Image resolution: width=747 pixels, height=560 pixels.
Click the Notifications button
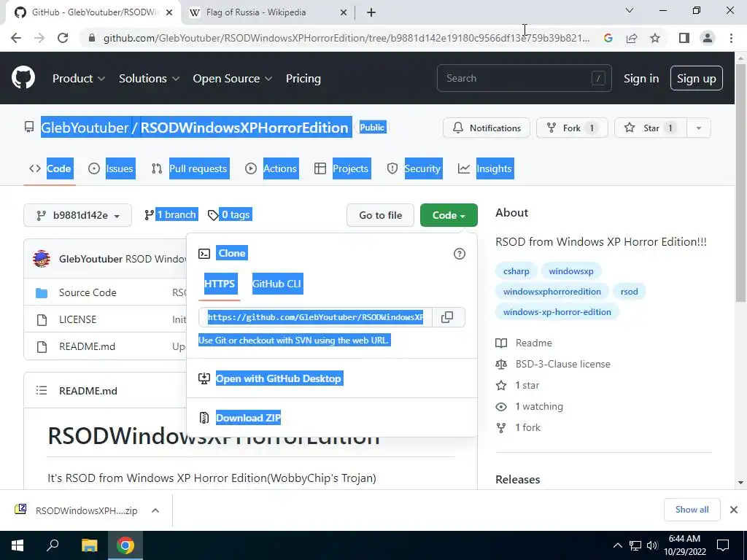tap(487, 128)
